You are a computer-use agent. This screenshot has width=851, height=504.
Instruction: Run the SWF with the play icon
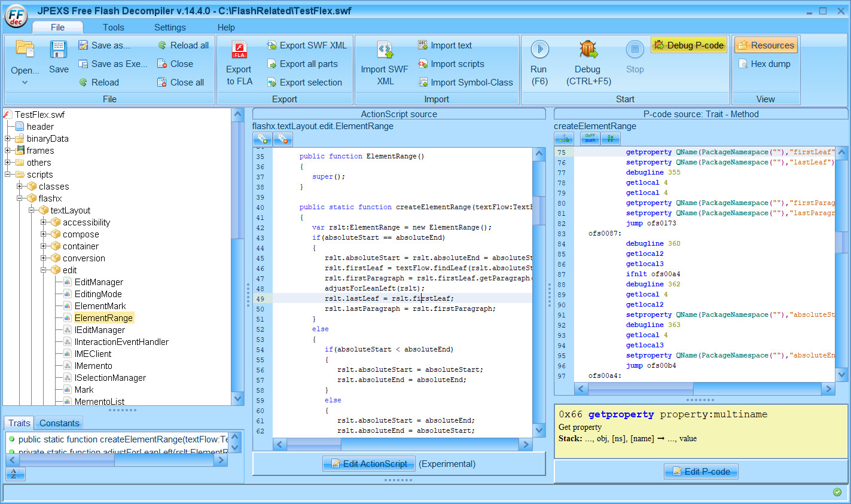(x=539, y=49)
